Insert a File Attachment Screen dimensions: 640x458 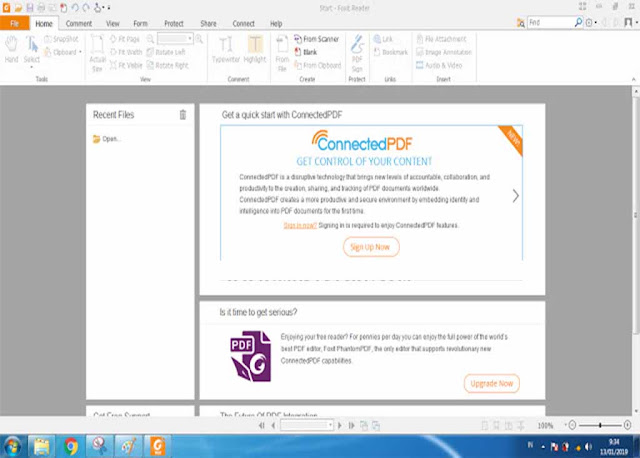click(x=441, y=39)
